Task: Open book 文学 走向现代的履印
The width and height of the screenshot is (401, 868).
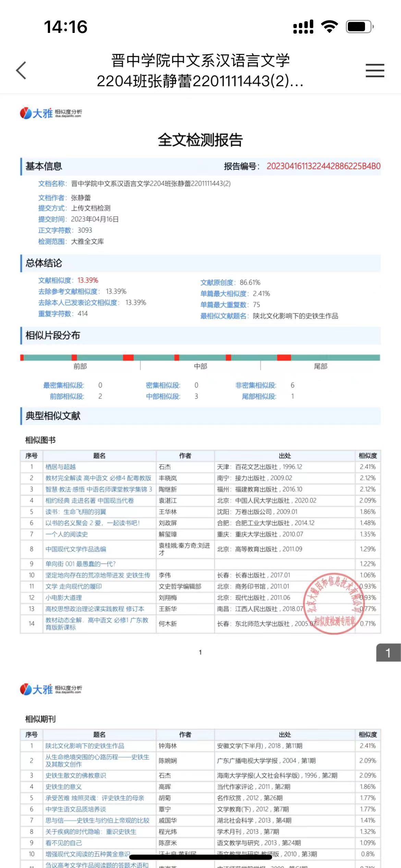Action: [74, 587]
